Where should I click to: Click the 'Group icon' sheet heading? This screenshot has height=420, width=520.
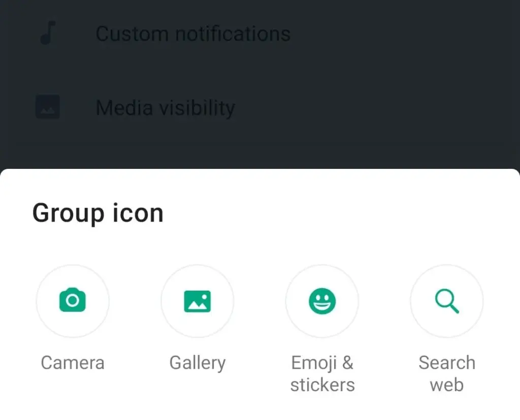click(x=98, y=214)
